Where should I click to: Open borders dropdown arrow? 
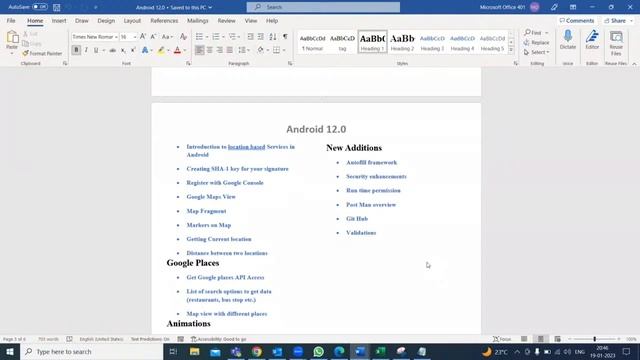(284, 50)
